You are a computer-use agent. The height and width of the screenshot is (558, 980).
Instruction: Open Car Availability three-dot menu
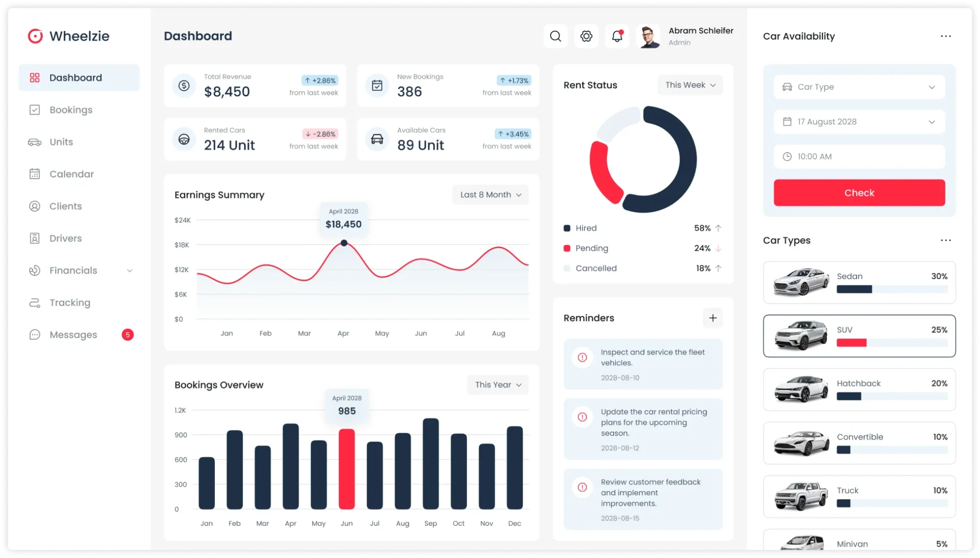945,36
